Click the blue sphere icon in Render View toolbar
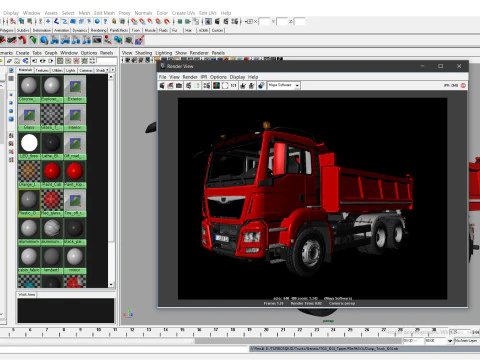This screenshot has width=480, height=360. (262, 86)
